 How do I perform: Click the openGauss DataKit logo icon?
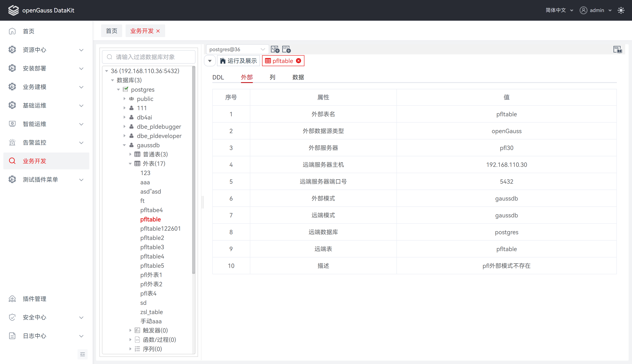[13, 10]
